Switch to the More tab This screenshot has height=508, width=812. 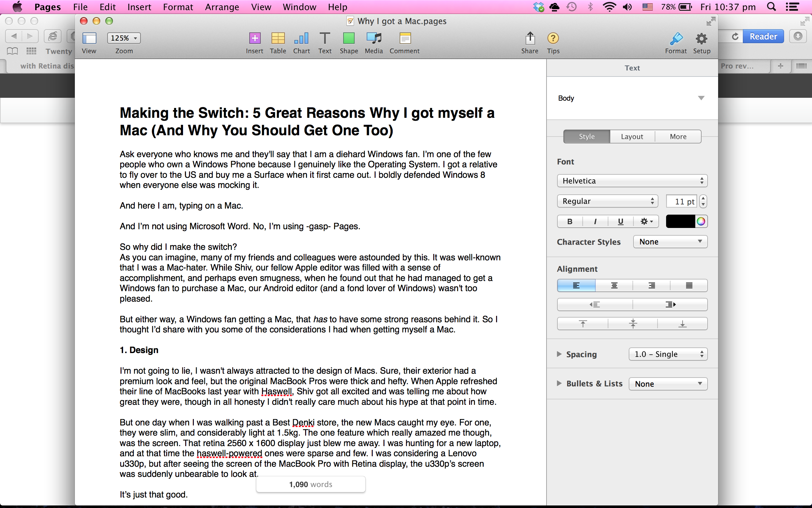click(x=678, y=137)
